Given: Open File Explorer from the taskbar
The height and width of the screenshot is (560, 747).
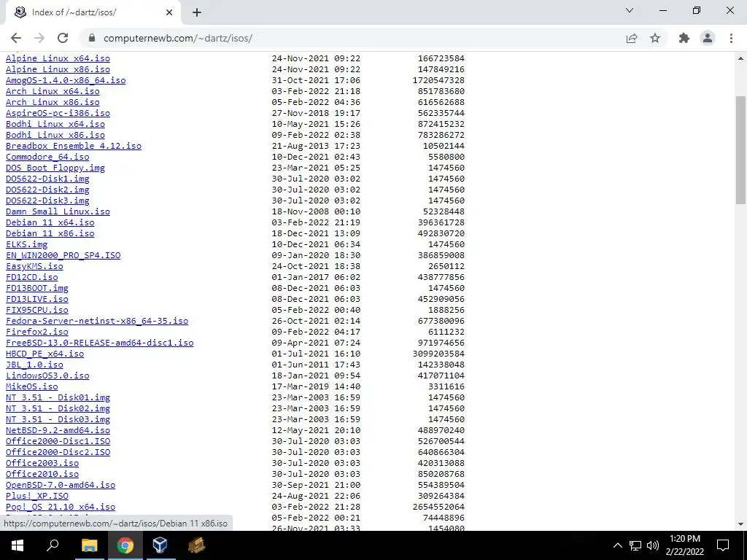Looking at the screenshot, I should (89, 545).
